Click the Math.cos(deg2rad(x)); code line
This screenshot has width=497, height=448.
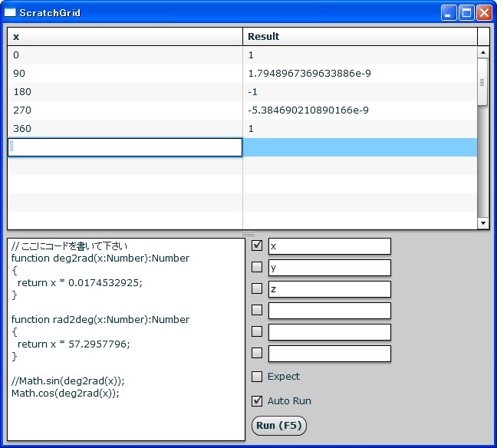pyautogui.click(x=65, y=393)
